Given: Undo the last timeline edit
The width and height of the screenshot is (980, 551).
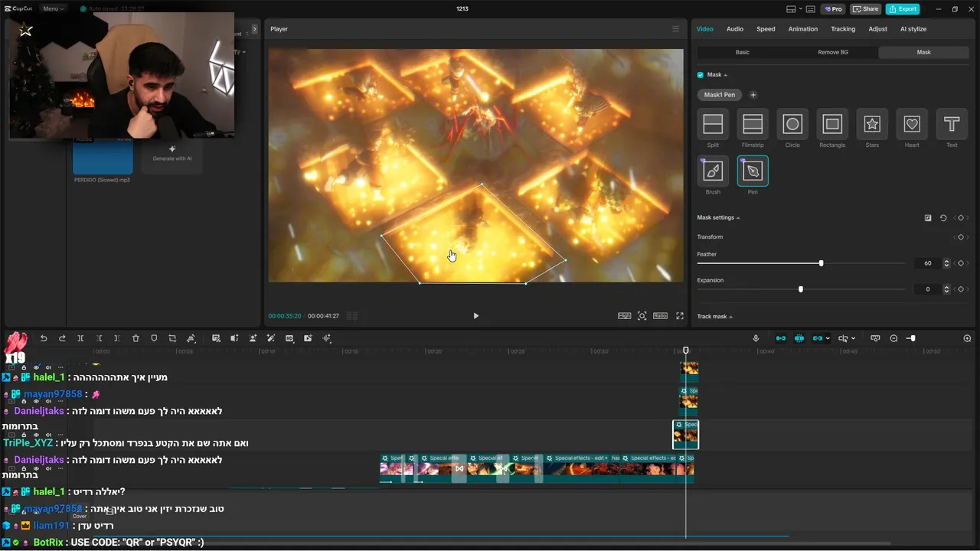Looking at the screenshot, I should click(x=44, y=338).
